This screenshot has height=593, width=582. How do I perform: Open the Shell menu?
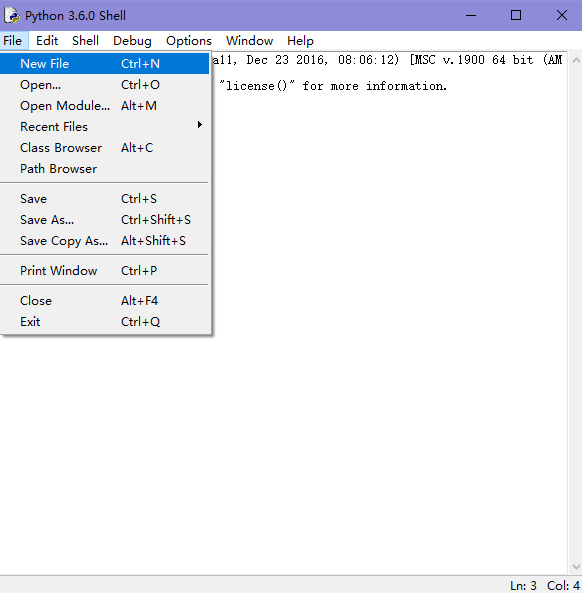(85, 41)
